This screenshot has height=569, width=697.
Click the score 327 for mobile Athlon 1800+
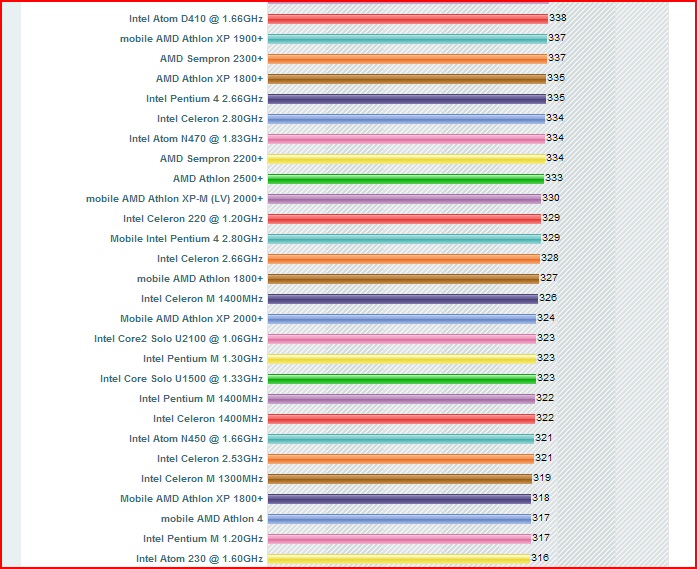point(549,278)
